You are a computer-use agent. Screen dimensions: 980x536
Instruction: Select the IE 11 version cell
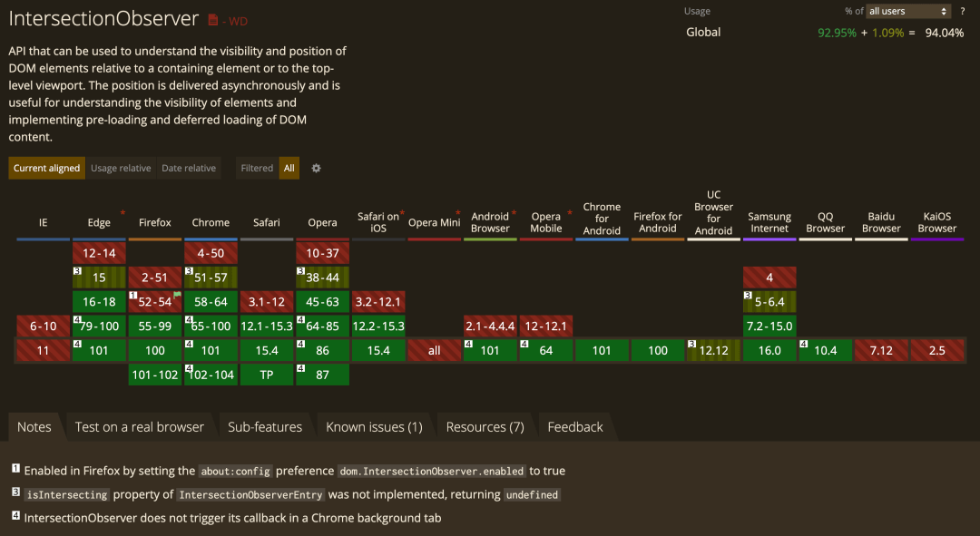click(x=44, y=350)
